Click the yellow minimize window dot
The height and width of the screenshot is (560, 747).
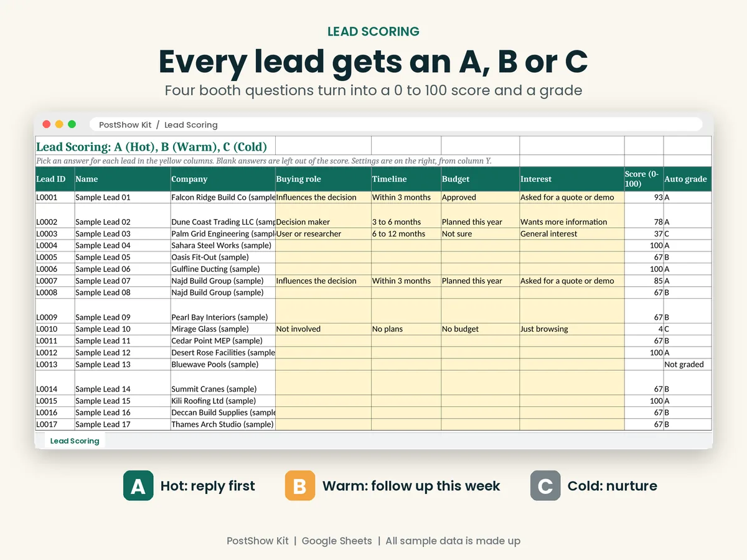59,124
